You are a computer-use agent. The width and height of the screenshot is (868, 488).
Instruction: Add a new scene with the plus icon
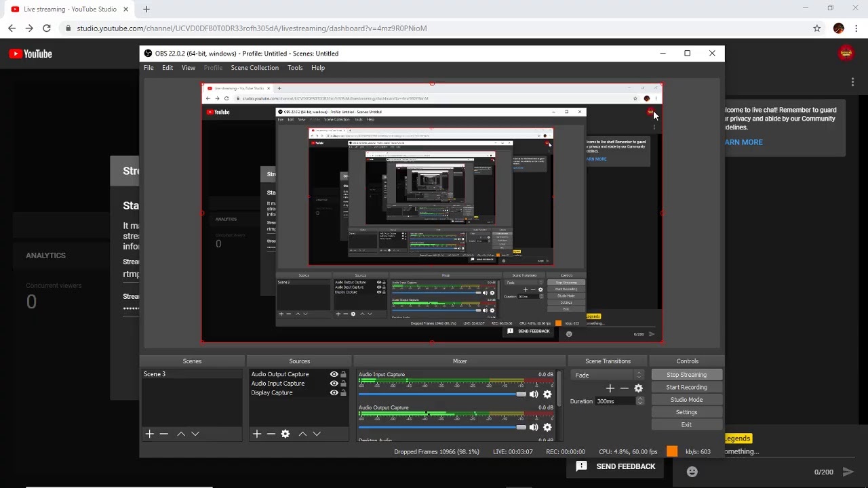point(149,434)
